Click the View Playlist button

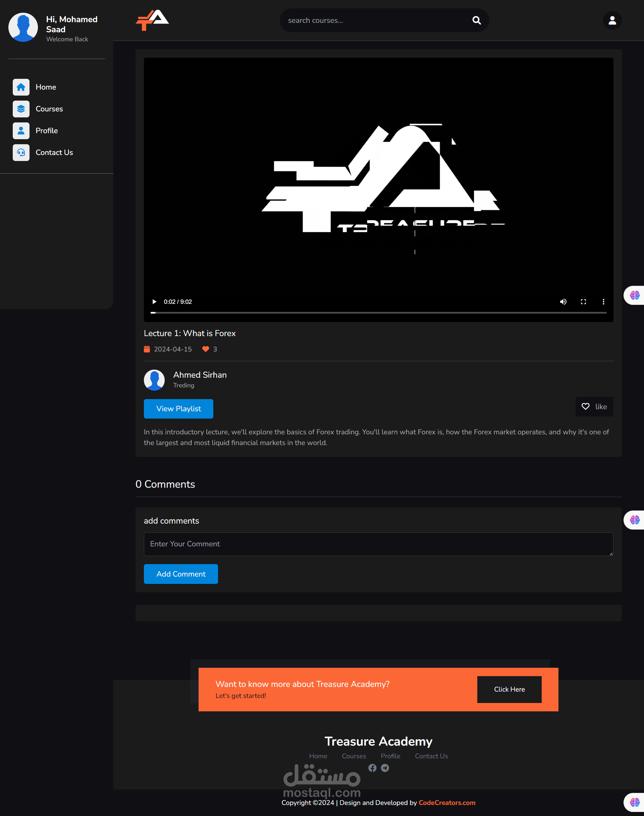178,409
